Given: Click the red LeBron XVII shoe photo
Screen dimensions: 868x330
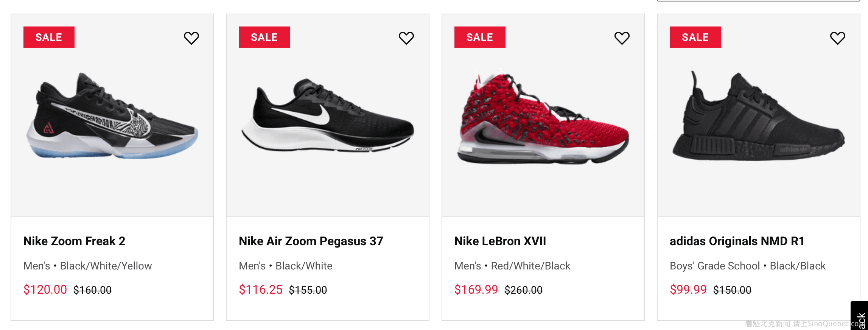Looking at the screenshot, I should pos(543,117).
